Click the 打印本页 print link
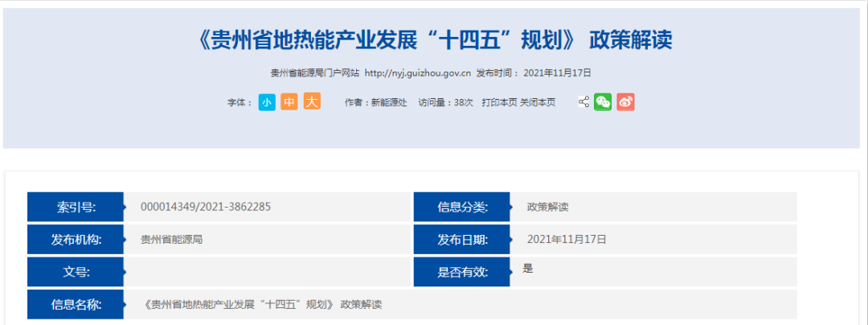The width and height of the screenshot is (868, 325). (x=499, y=102)
